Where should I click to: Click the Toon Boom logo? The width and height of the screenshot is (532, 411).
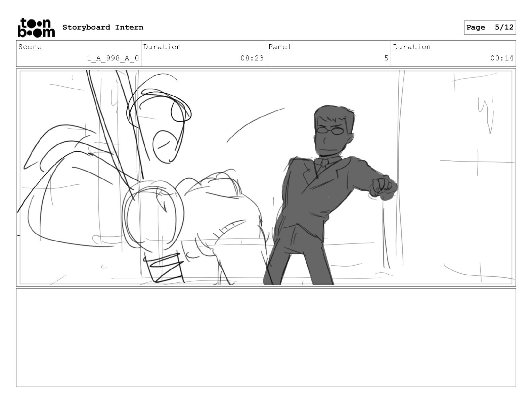pos(36,28)
